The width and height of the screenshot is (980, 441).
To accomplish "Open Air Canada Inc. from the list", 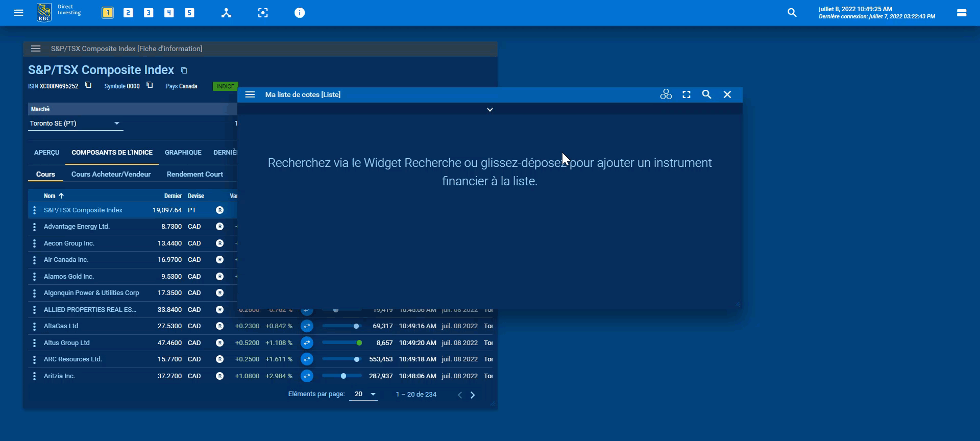I will [x=66, y=260].
